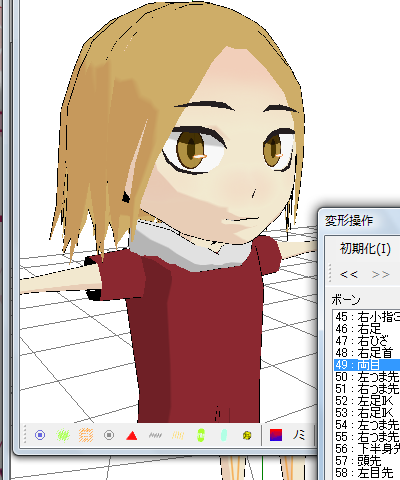The width and height of the screenshot is (400, 480).
Task: Toggle the green capsule rigid body icon
Action: pos(201,435)
